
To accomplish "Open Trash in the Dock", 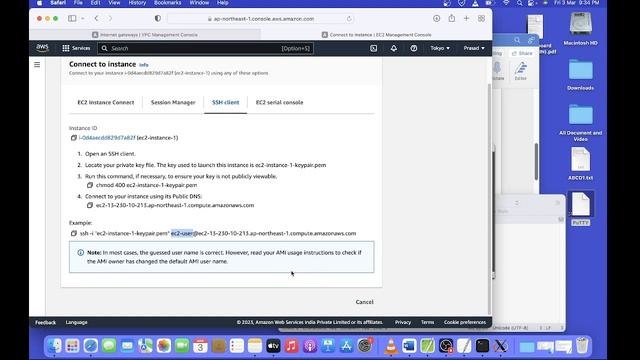I will [582, 346].
